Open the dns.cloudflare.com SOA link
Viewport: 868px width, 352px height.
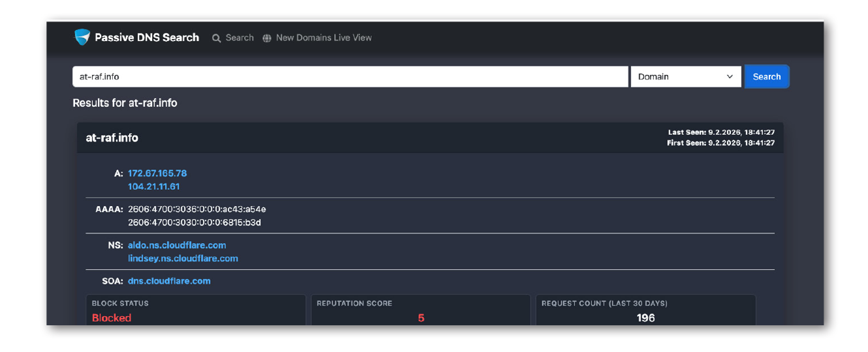[x=169, y=281]
